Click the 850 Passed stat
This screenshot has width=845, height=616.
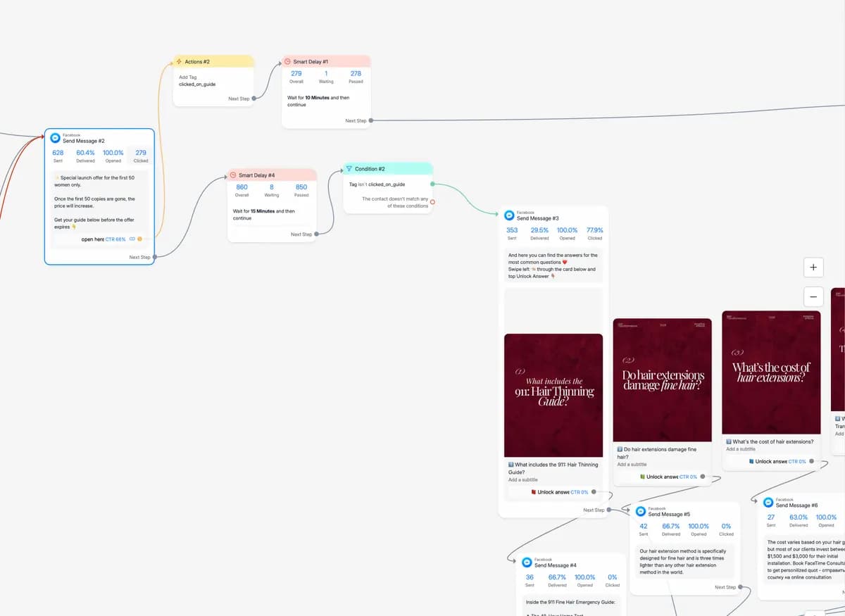click(x=301, y=190)
